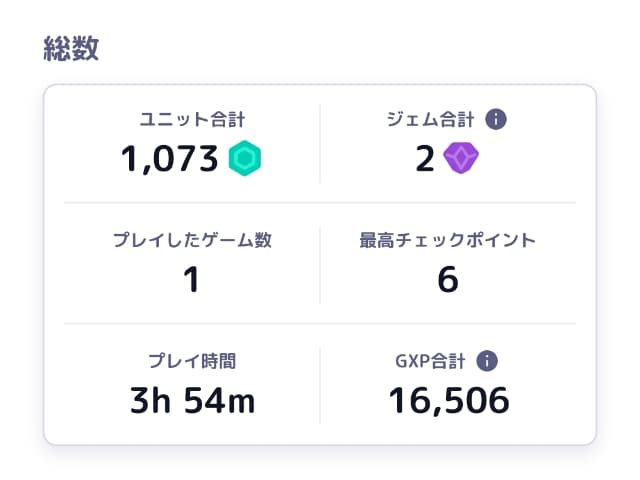Click the info icon beside ジェム合計

(x=496, y=119)
